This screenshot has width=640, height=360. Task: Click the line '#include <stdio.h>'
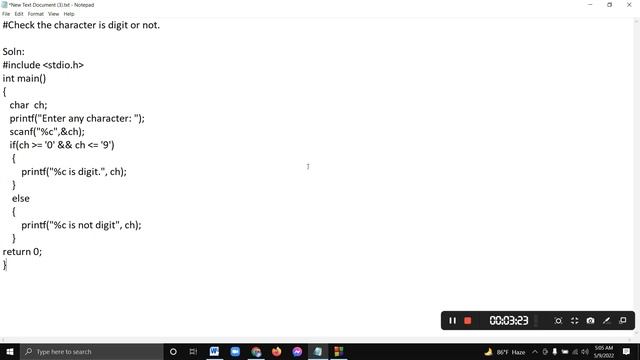click(43, 65)
